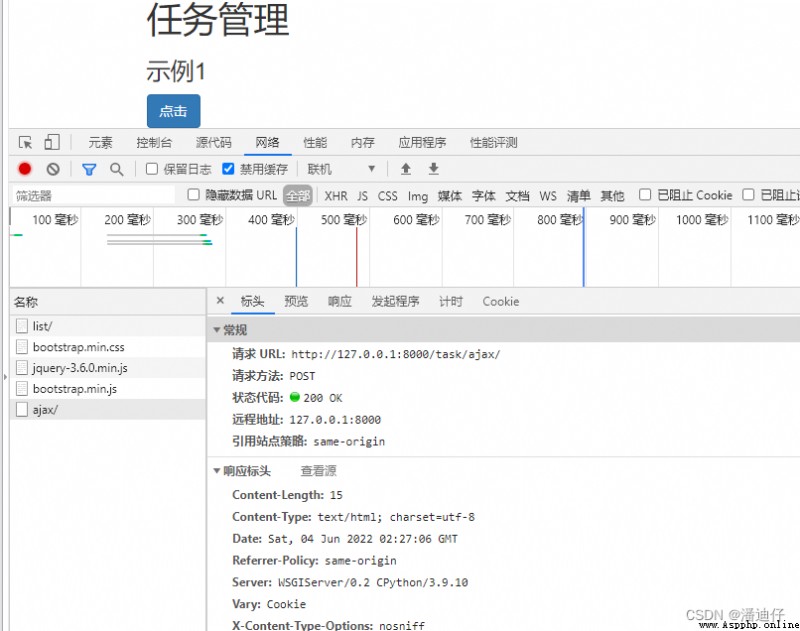Filter requests by CSS
This screenshot has width=800, height=631.
[x=388, y=196]
